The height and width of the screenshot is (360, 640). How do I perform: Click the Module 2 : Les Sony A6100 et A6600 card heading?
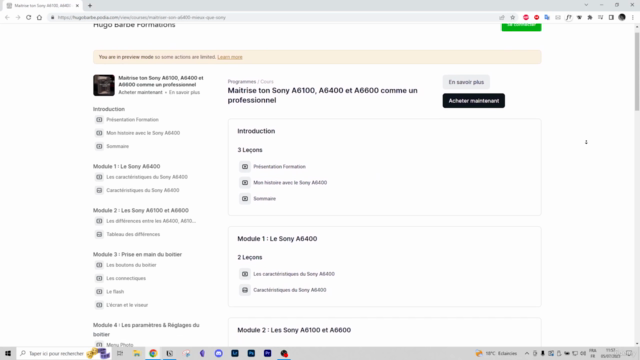(294, 330)
